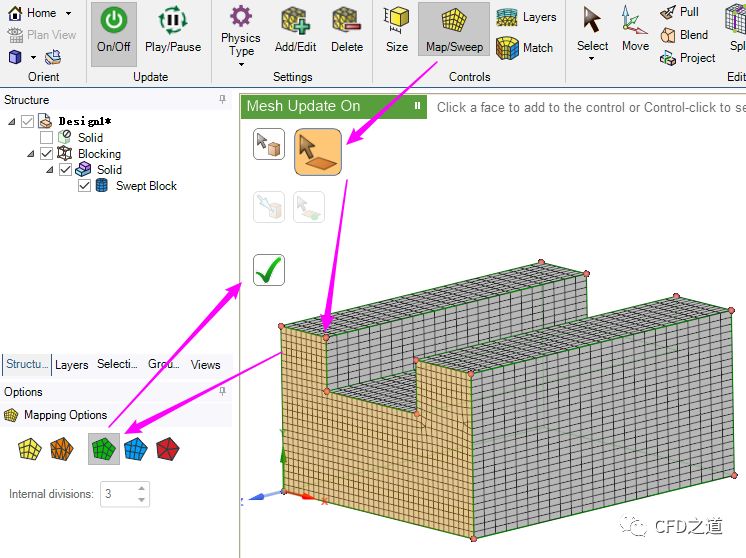The height and width of the screenshot is (558, 746).
Task: Select Swept Block tree item
Action: click(x=146, y=186)
